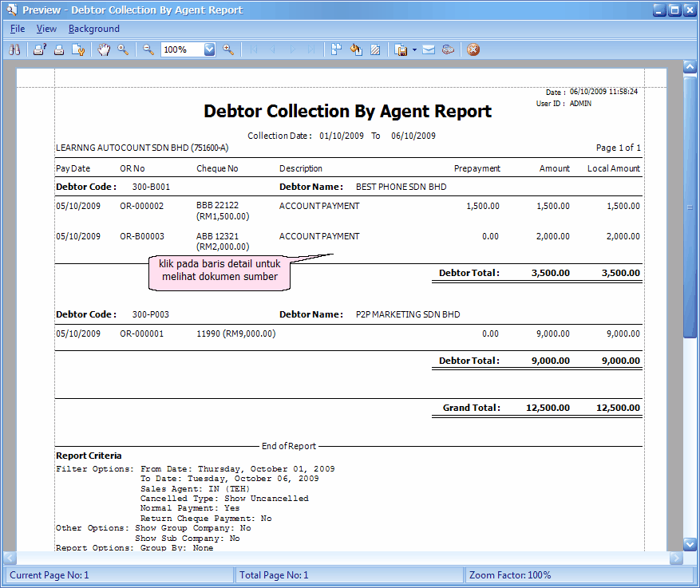Image resolution: width=700 pixels, height=588 pixels.
Task: Open the View menu
Action: coord(46,28)
